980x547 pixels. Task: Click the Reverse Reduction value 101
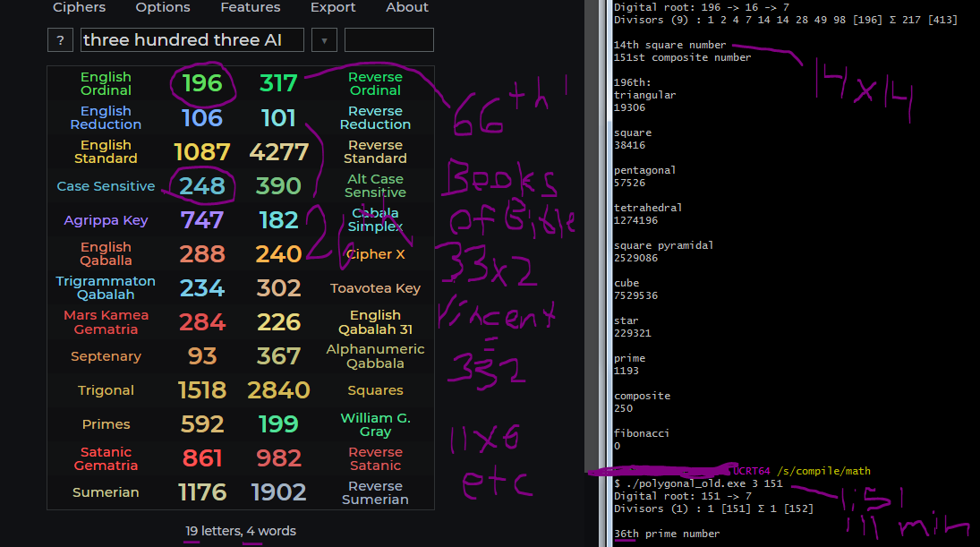[x=278, y=117]
